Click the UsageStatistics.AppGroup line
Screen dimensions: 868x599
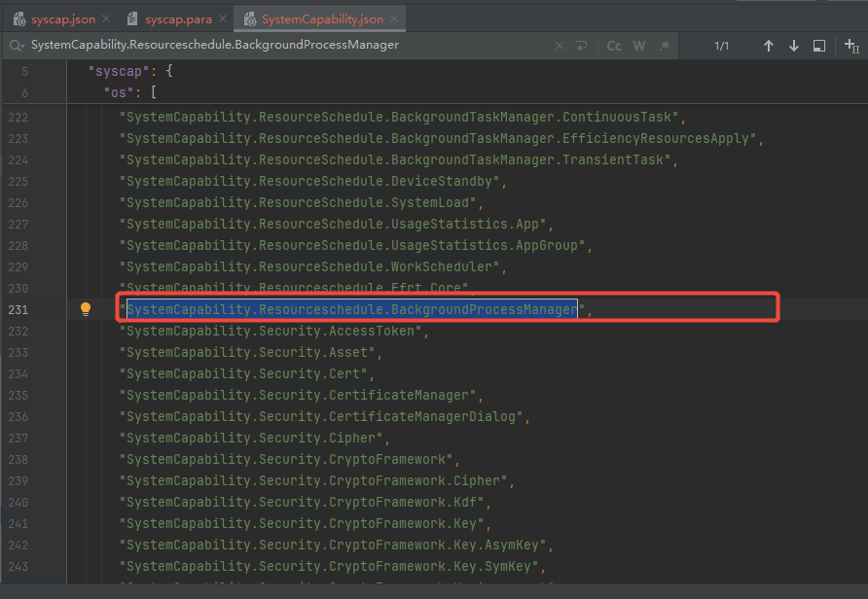click(355, 246)
